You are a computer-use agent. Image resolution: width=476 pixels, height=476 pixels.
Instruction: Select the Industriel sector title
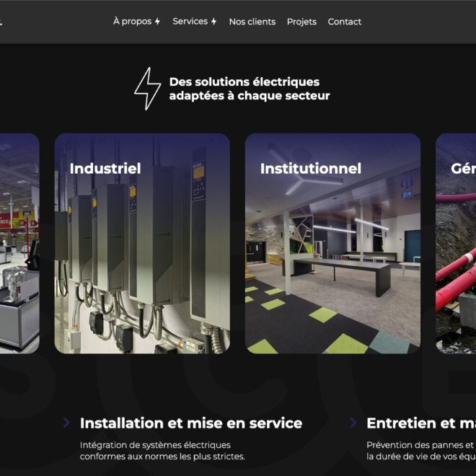[105, 169]
